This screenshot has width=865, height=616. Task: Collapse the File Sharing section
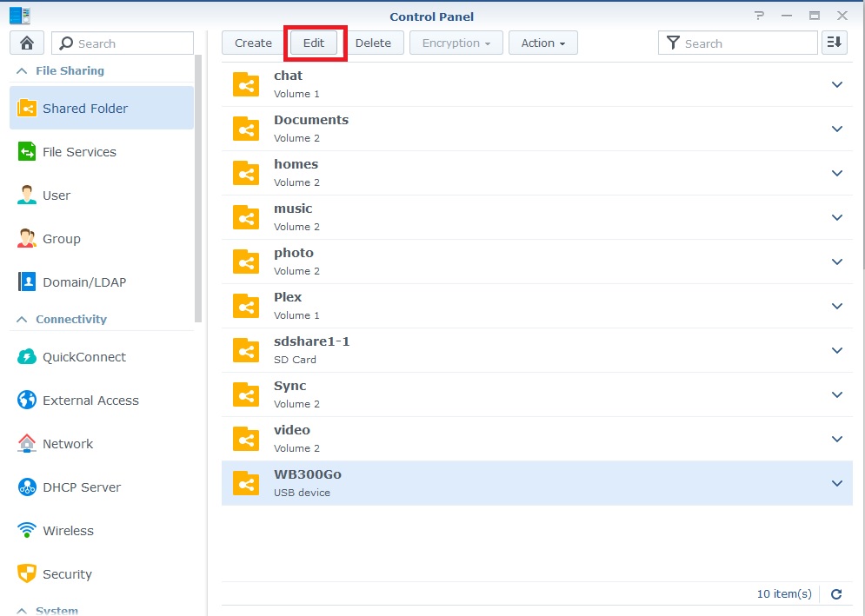[22, 71]
